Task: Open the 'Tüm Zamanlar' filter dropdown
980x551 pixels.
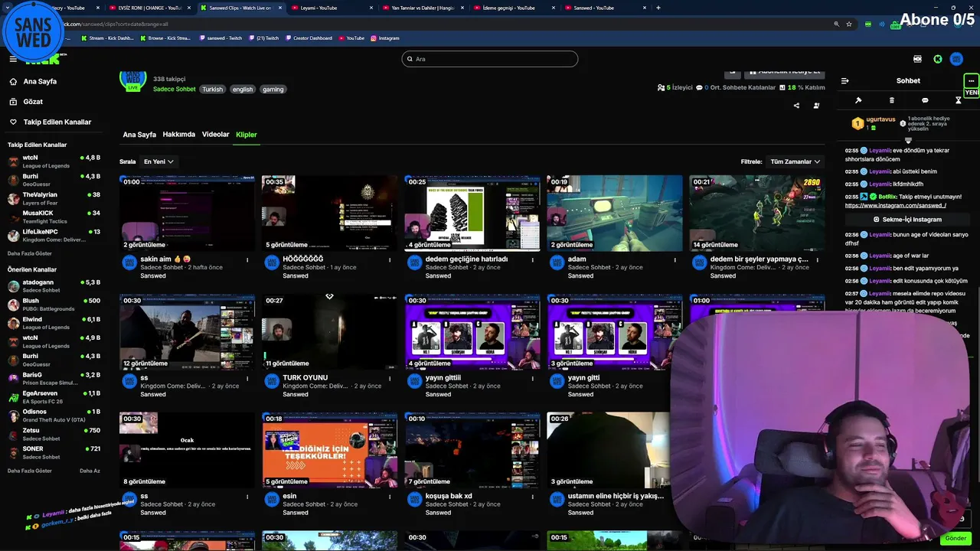Action: 795,161
